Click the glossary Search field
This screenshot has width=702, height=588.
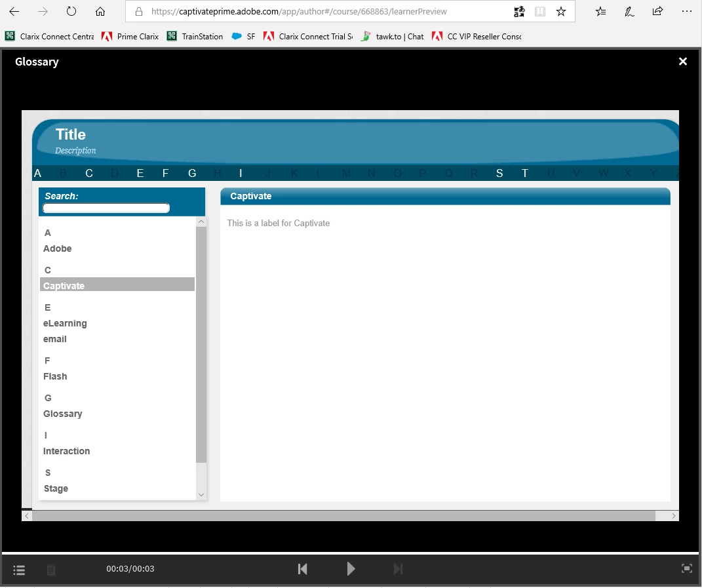pyautogui.click(x=106, y=208)
